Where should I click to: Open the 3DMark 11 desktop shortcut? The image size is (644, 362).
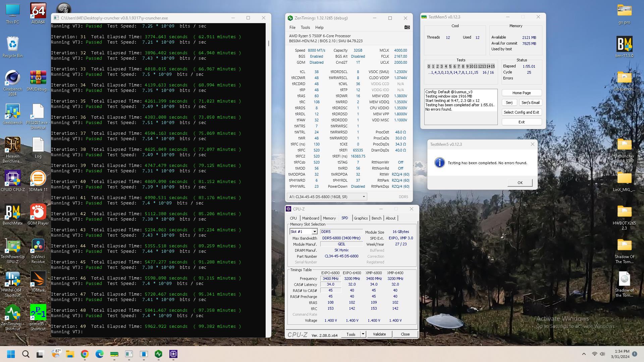(38, 181)
